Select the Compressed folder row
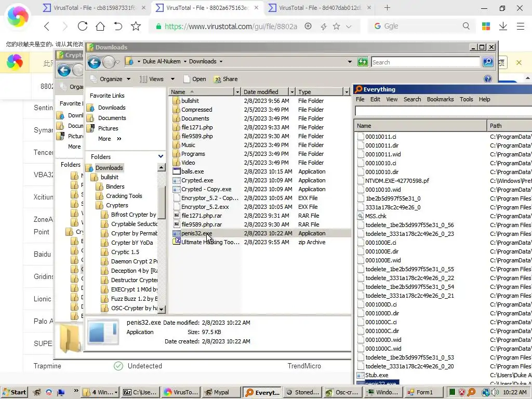The image size is (532, 399). 260,110
